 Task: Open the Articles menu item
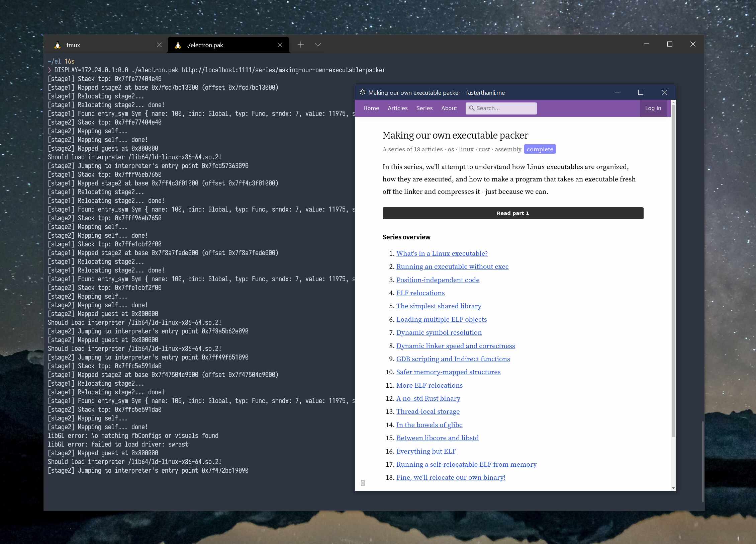tap(398, 108)
